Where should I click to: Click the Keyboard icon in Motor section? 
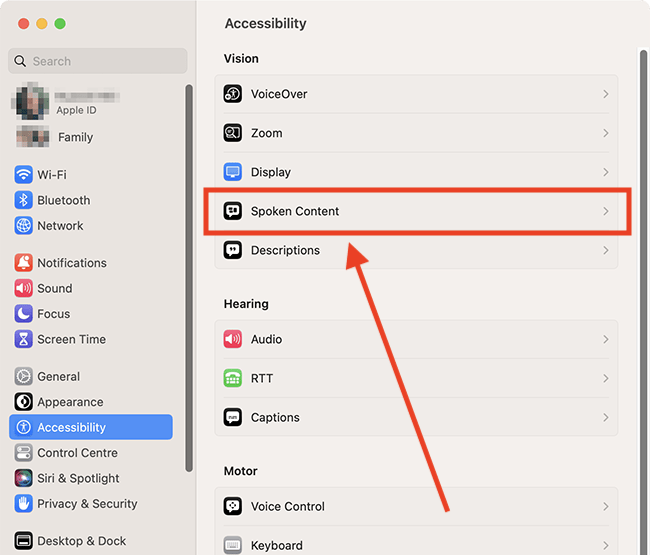point(233,545)
